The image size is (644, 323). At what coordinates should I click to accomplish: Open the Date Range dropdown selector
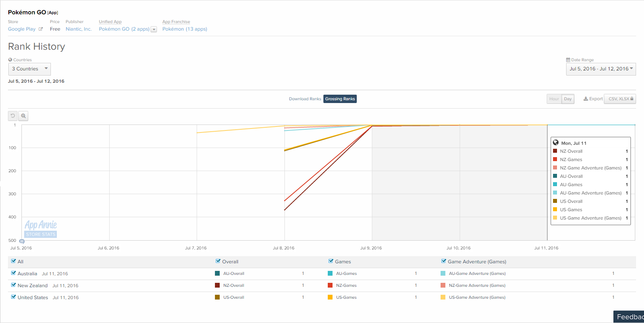click(601, 69)
